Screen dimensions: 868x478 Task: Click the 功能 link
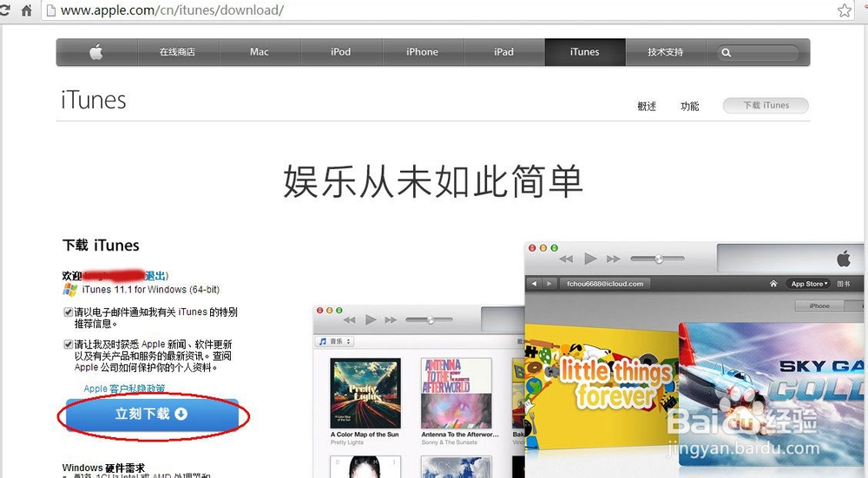(x=690, y=106)
